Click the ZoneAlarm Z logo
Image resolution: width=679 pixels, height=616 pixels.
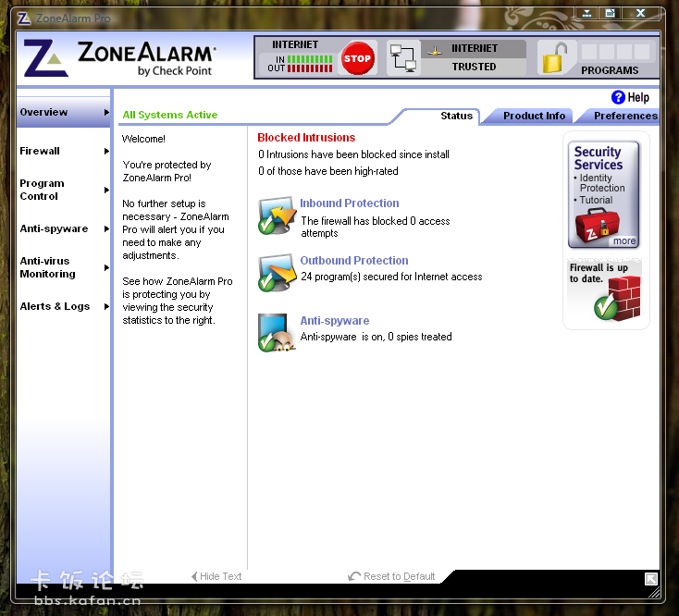point(45,58)
